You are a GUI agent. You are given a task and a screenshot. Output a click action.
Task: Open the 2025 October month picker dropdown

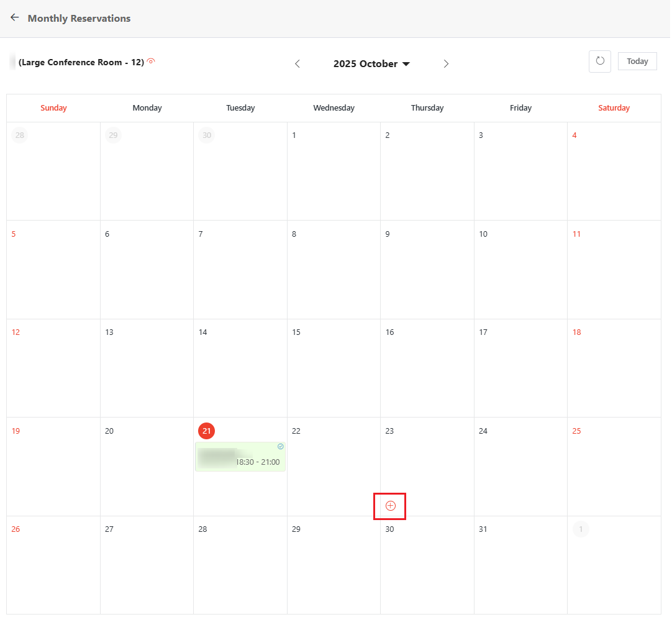[365, 63]
